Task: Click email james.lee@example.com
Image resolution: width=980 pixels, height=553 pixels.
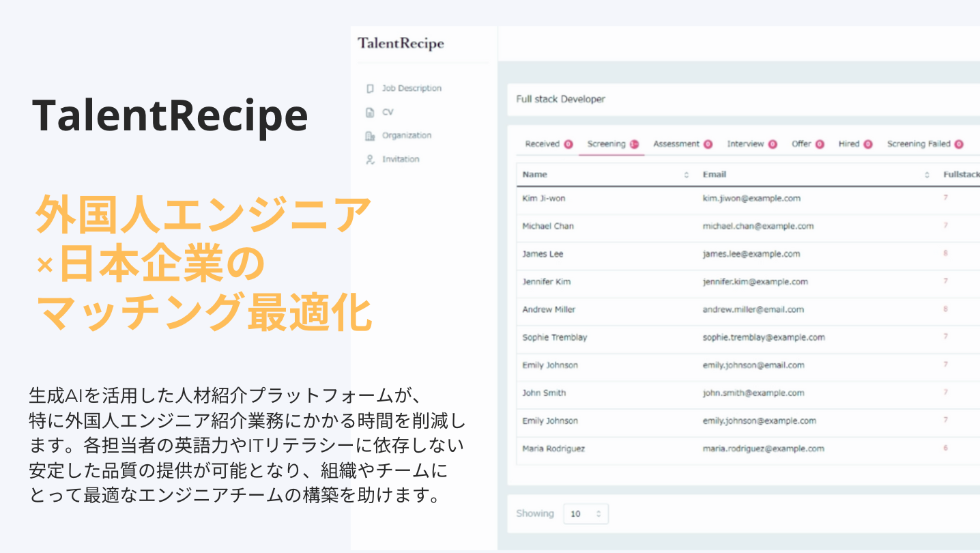Action: tap(751, 254)
